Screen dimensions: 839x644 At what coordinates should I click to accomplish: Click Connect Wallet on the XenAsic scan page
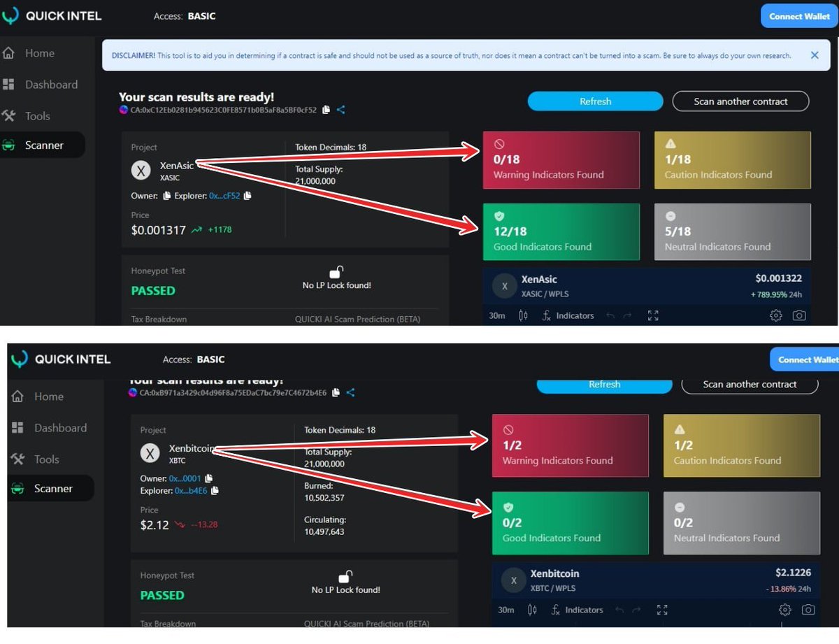(x=799, y=16)
